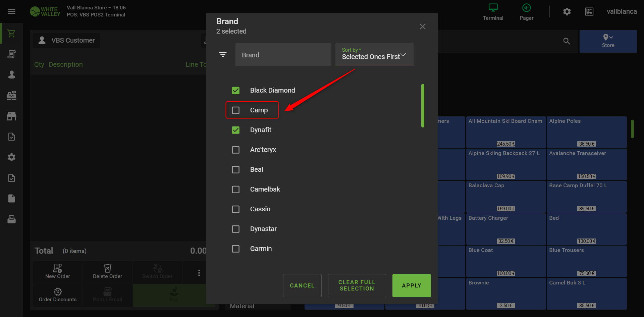Select the Avalanche Transceiver product tile
Viewport: 644px width, 317px height.
click(x=587, y=164)
